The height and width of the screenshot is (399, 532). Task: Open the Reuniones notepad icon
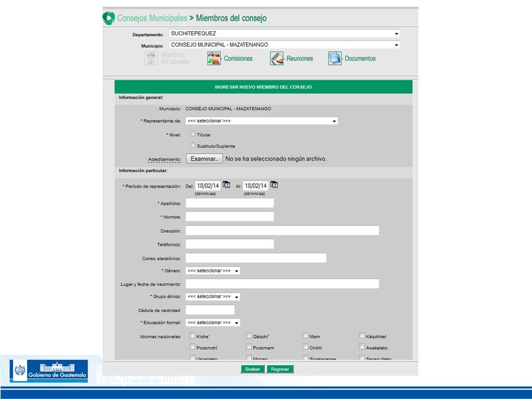coord(277,58)
